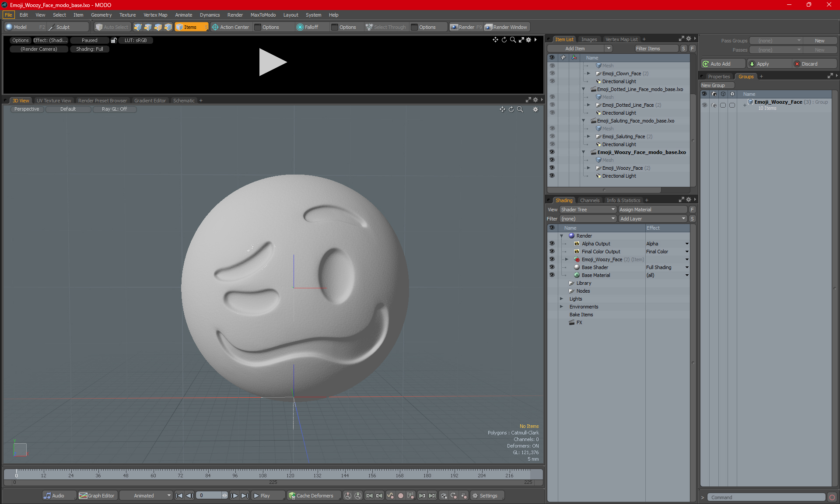The width and height of the screenshot is (840, 504).
Task: Start preview render with play triangle
Action: pyautogui.click(x=272, y=62)
